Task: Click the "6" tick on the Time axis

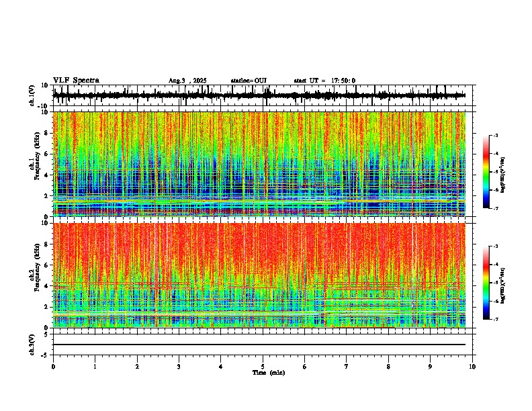Action: click(x=305, y=367)
